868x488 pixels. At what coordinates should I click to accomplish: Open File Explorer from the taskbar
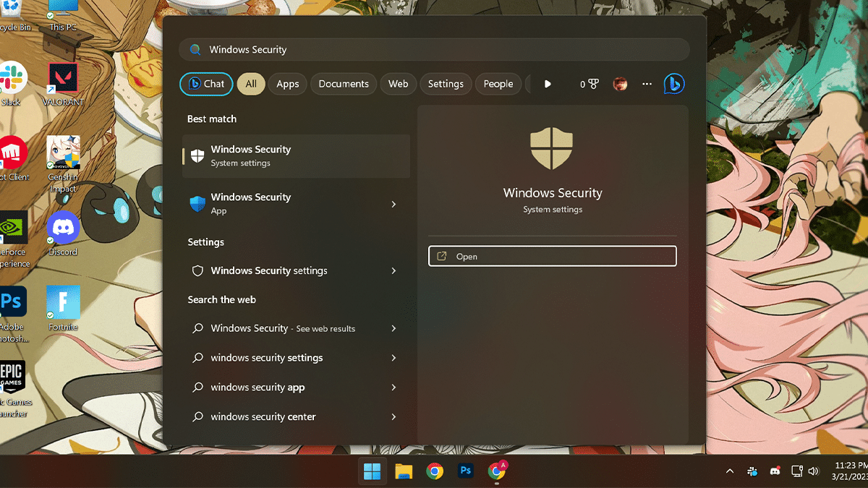click(x=404, y=471)
